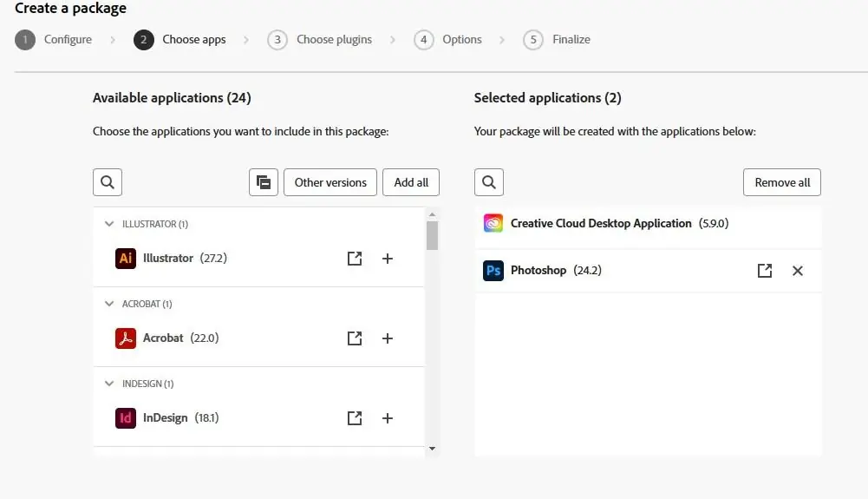This screenshot has height=499, width=868.
Task: Click the Illustrator Ai app icon
Action: 126,259
